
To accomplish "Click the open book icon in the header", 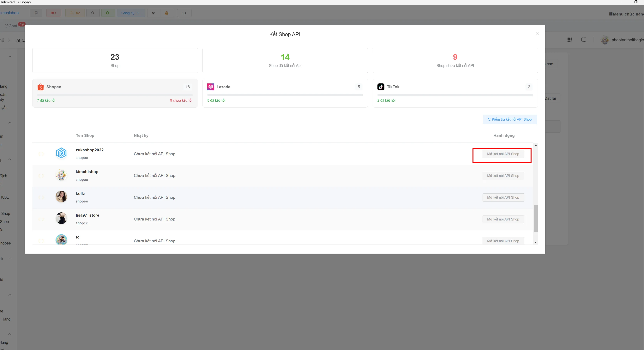I will (584, 40).
